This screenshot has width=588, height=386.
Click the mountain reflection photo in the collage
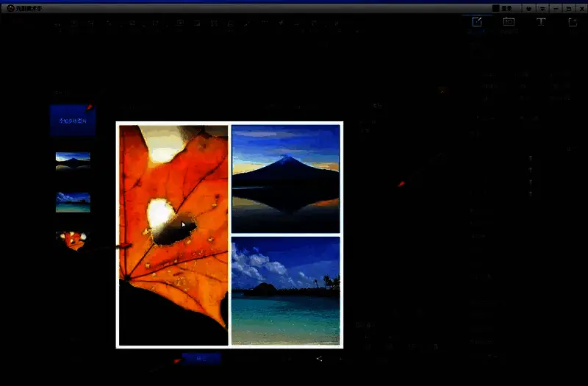point(285,179)
